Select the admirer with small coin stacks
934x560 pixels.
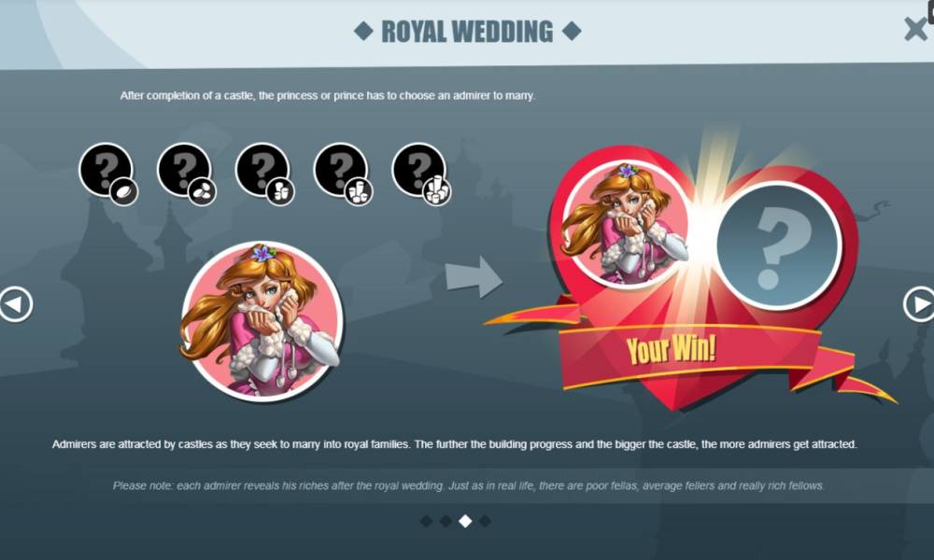[x=264, y=174]
